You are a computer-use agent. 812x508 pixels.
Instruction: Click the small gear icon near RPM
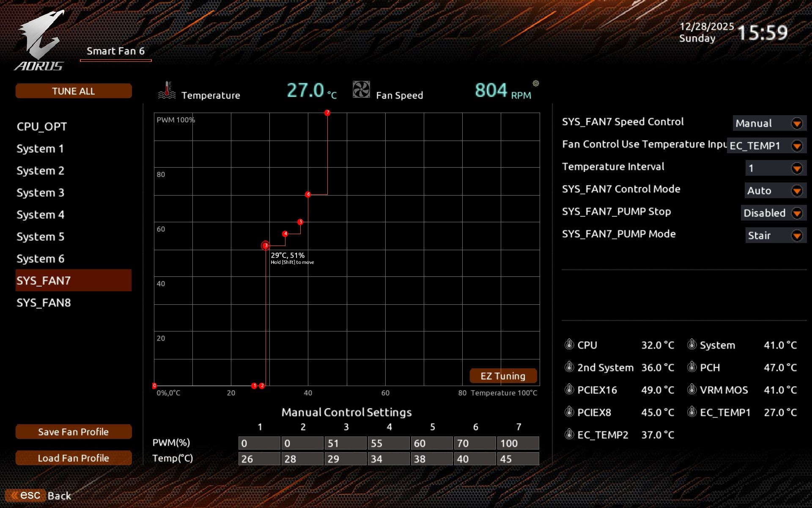coord(536,83)
